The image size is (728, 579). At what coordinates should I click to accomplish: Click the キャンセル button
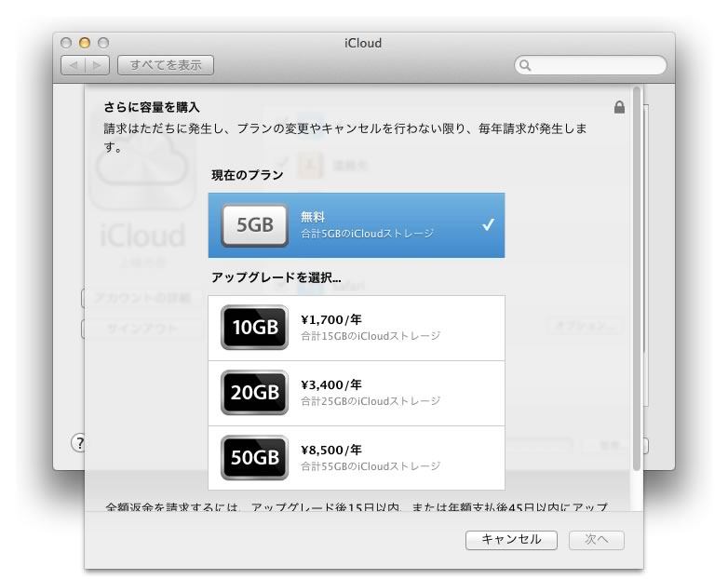[x=511, y=540]
